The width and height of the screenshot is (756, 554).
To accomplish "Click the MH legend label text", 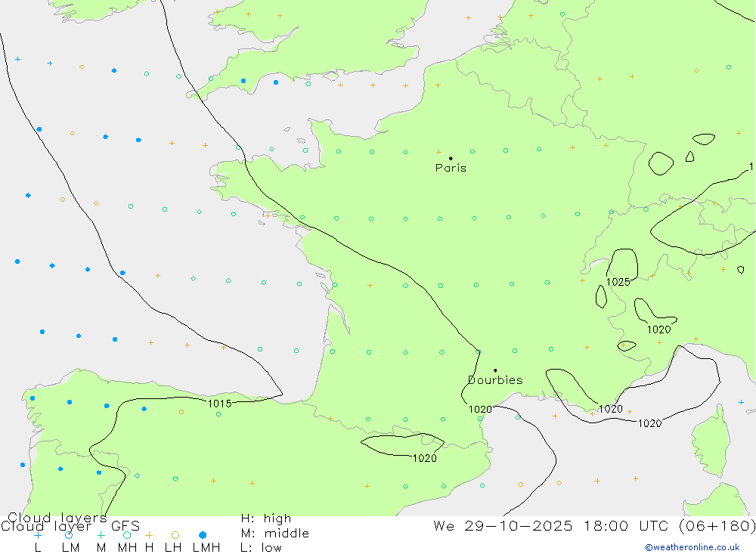I will click(127, 548).
